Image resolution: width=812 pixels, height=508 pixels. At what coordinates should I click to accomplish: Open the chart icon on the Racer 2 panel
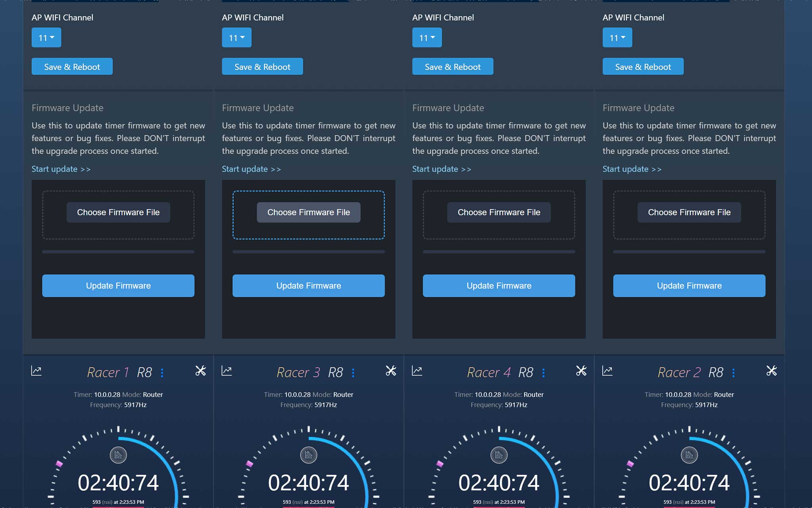point(607,371)
